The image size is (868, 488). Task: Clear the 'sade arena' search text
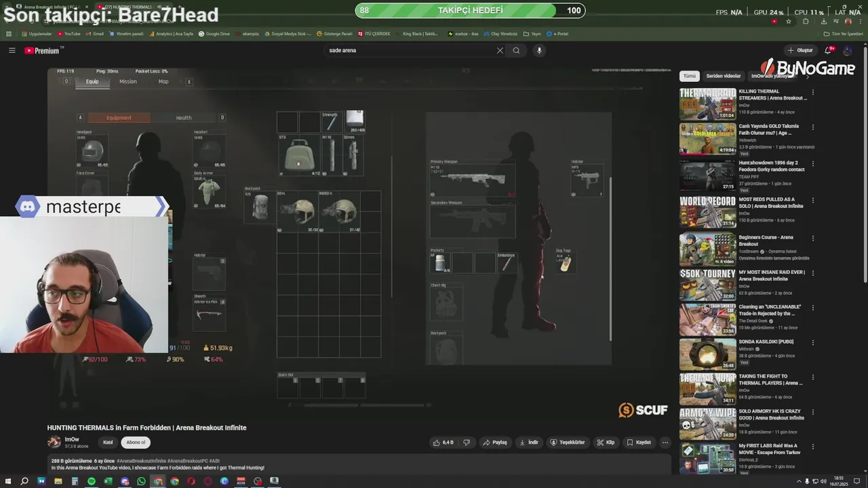pyautogui.click(x=500, y=50)
